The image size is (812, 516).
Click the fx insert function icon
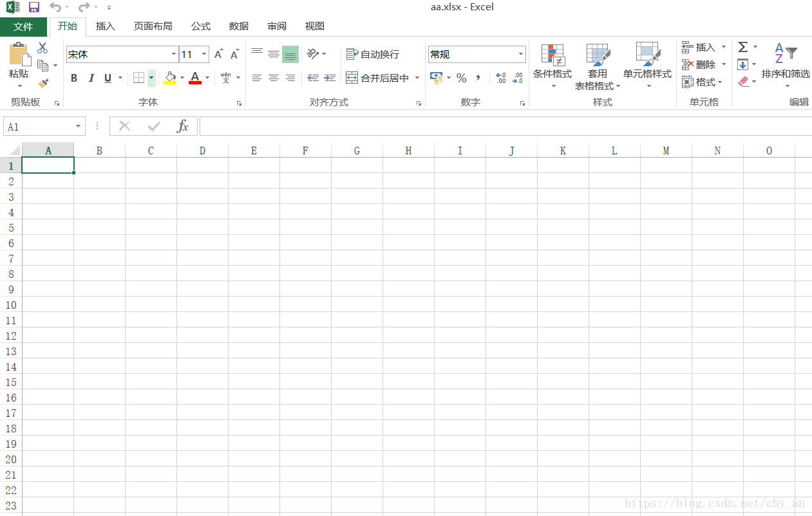click(183, 126)
